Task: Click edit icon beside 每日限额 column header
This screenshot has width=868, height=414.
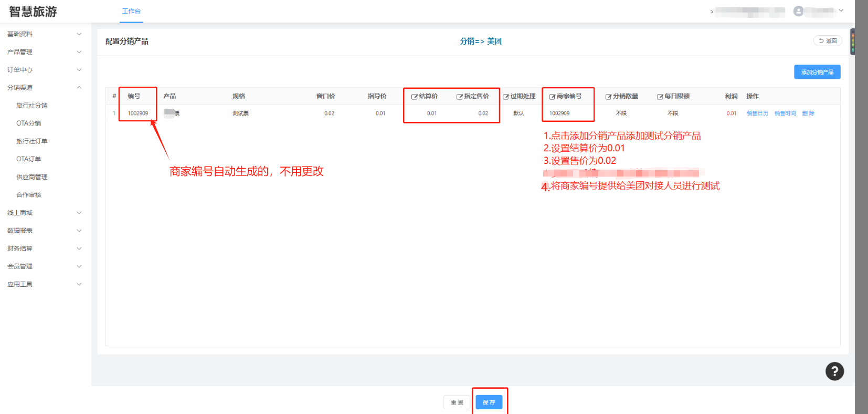Action: [x=660, y=97]
